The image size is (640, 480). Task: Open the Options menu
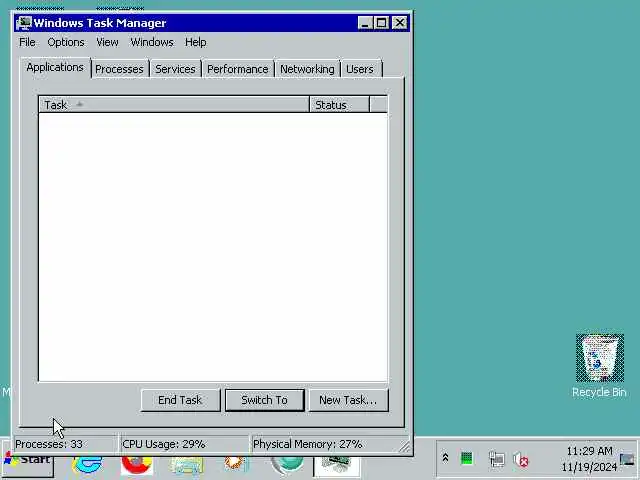point(66,42)
